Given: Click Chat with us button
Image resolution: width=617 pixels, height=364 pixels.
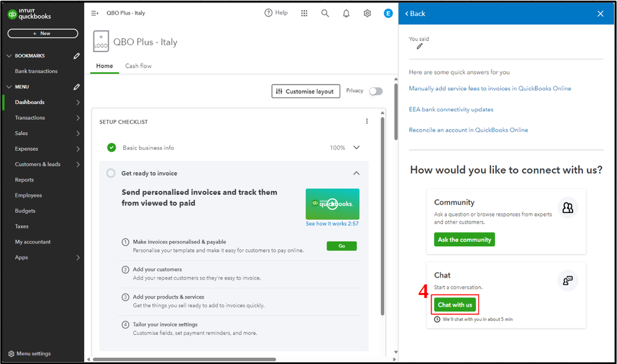Looking at the screenshot, I should [455, 305].
